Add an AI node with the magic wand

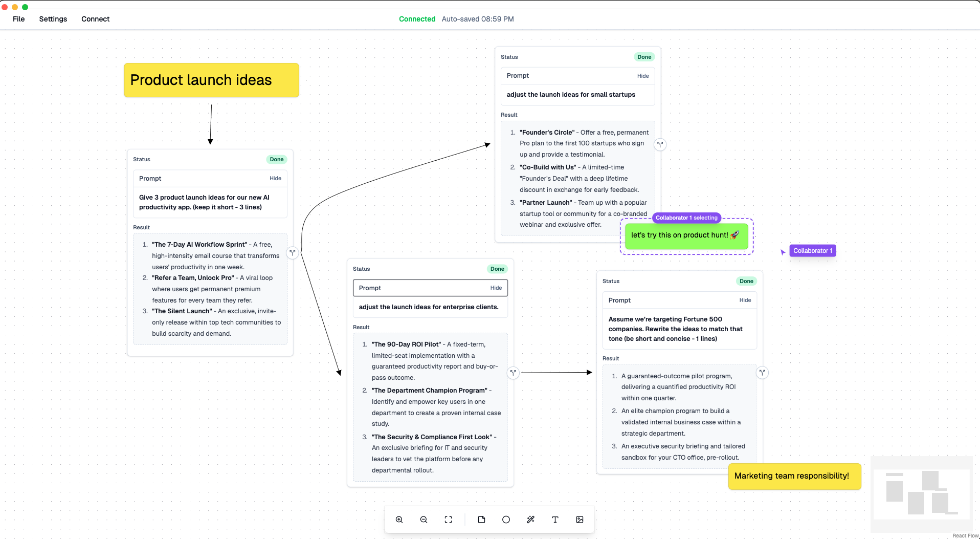tap(530, 520)
